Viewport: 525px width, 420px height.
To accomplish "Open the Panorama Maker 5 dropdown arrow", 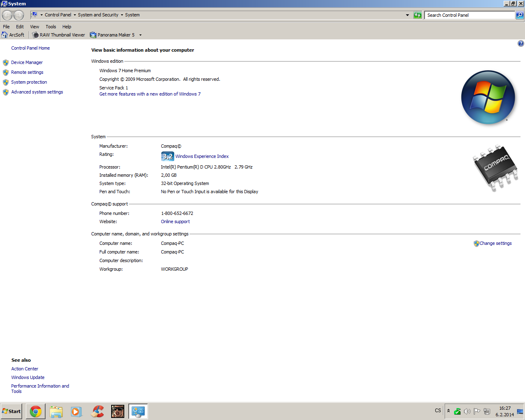I will coord(140,35).
